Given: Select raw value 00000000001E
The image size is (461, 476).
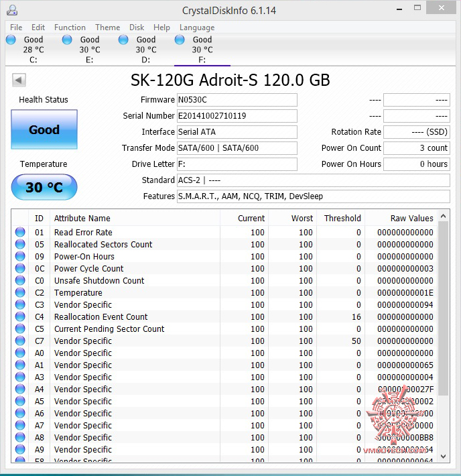Looking at the screenshot, I should [x=405, y=293].
